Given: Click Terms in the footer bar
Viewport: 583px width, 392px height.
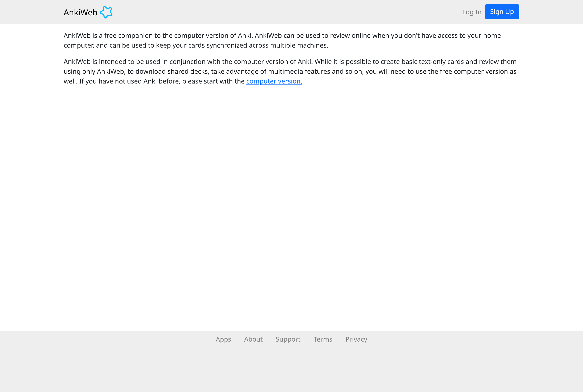Looking at the screenshot, I should point(323,339).
